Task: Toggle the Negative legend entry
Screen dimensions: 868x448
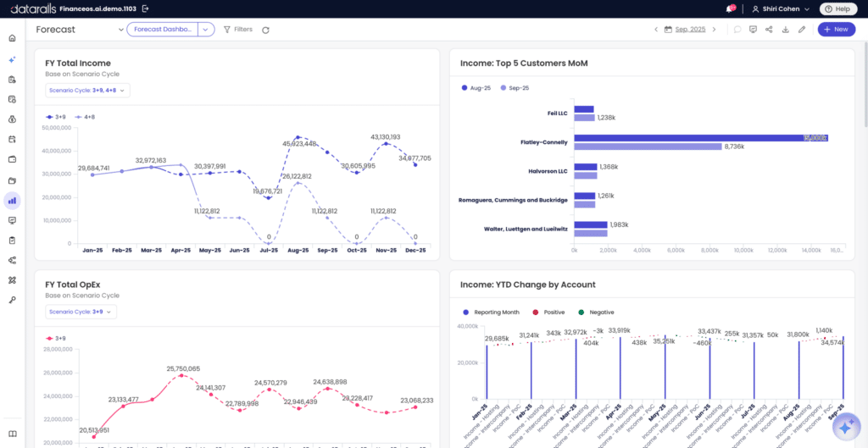Action: click(x=596, y=312)
